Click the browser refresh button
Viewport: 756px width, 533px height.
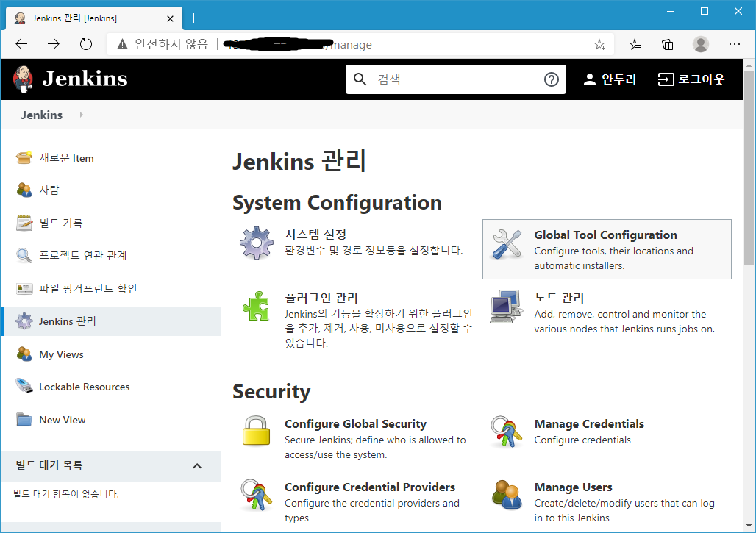pyautogui.click(x=86, y=44)
